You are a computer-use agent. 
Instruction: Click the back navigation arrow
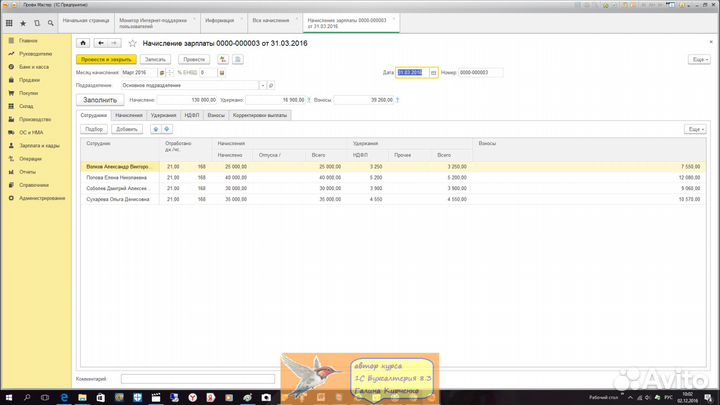point(100,43)
